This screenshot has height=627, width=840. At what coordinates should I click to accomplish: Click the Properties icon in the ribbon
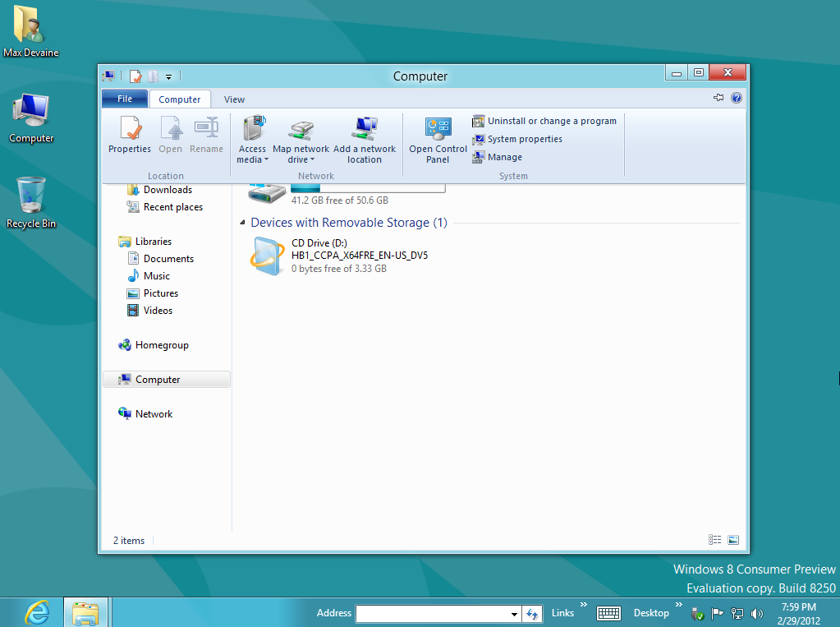pos(130,135)
